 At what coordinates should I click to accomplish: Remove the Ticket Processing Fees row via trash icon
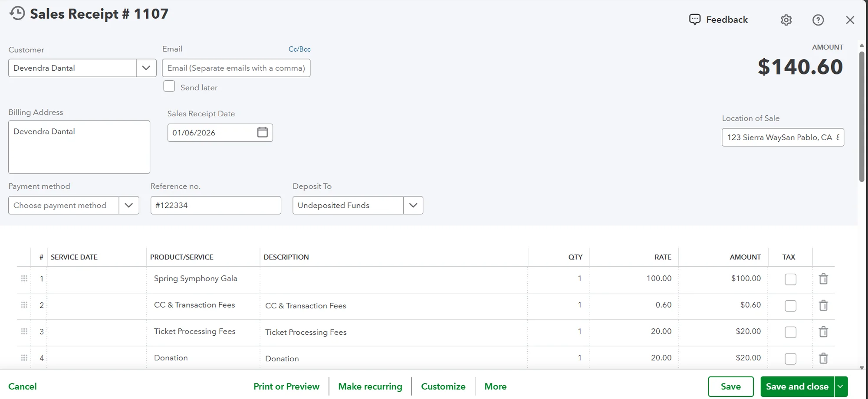(823, 332)
